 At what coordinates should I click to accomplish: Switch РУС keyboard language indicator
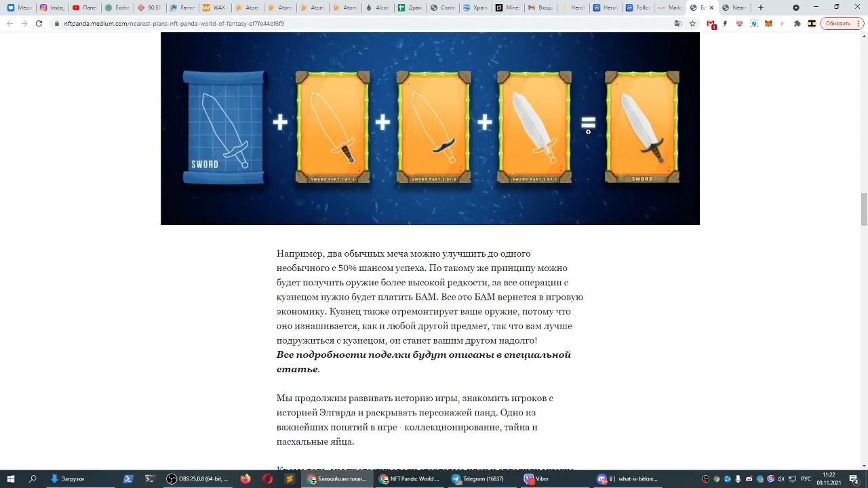click(x=806, y=479)
